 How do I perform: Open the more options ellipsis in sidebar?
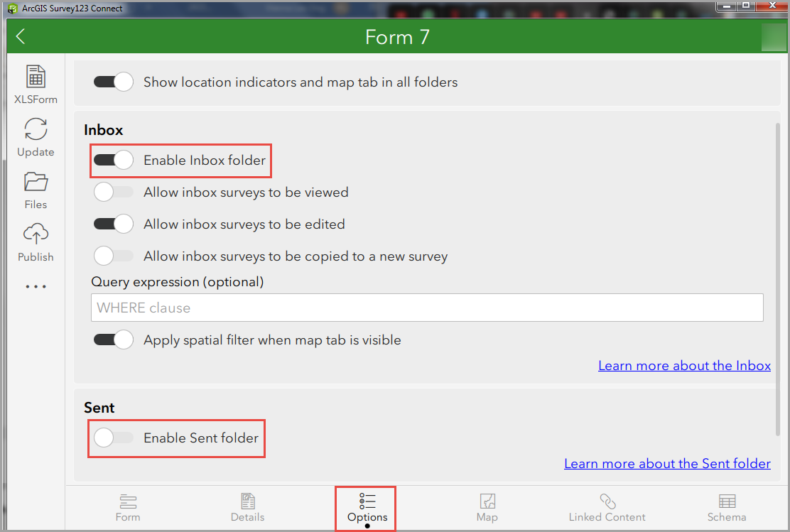coord(36,287)
